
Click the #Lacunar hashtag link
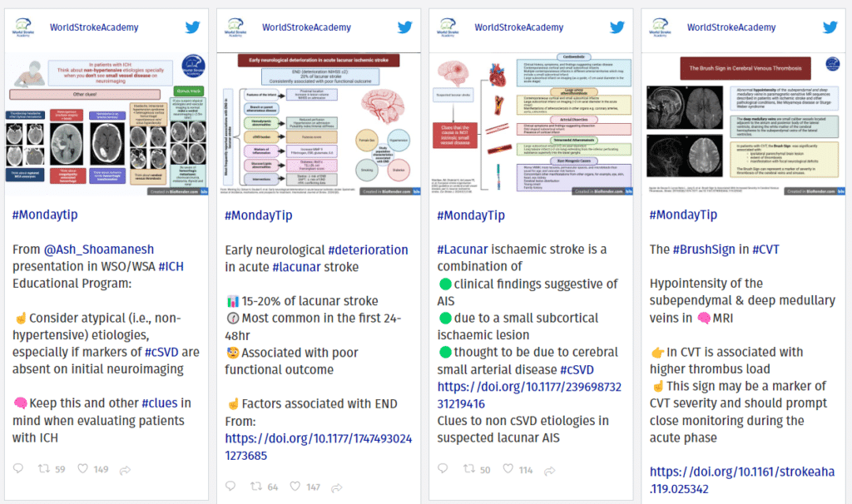pyautogui.click(x=463, y=250)
